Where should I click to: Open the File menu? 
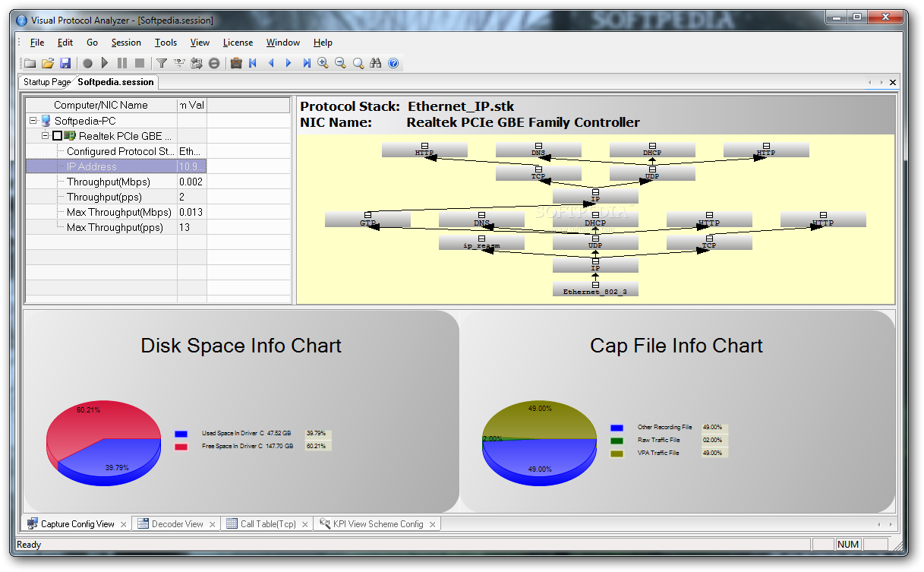(x=37, y=43)
